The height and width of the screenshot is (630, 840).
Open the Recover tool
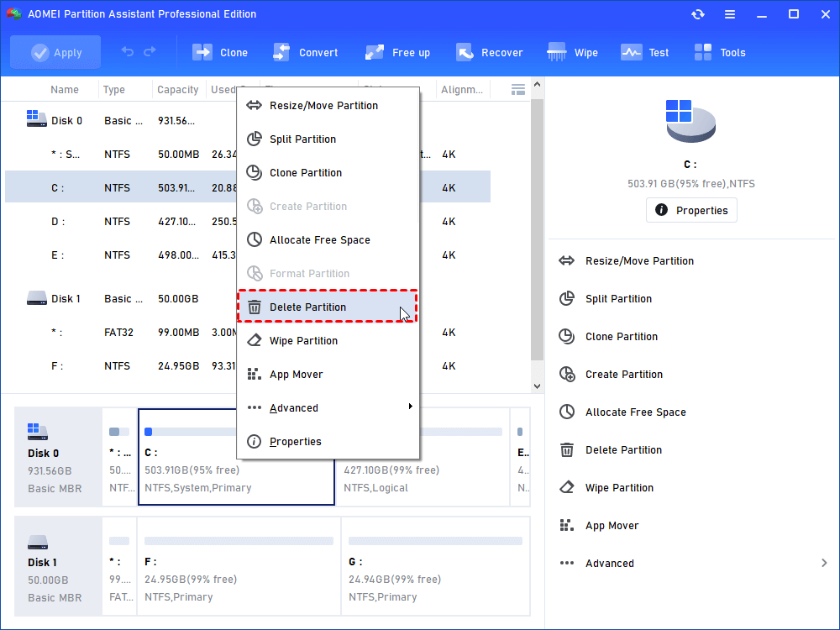tap(489, 52)
